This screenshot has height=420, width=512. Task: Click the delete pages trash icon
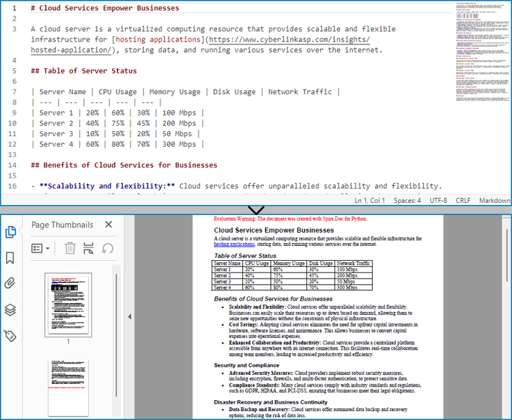click(70, 248)
